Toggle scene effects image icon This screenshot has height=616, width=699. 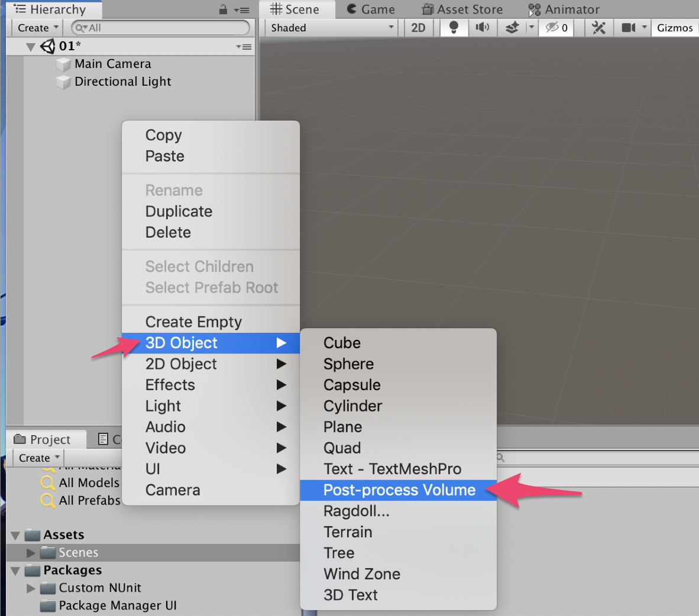click(512, 28)
